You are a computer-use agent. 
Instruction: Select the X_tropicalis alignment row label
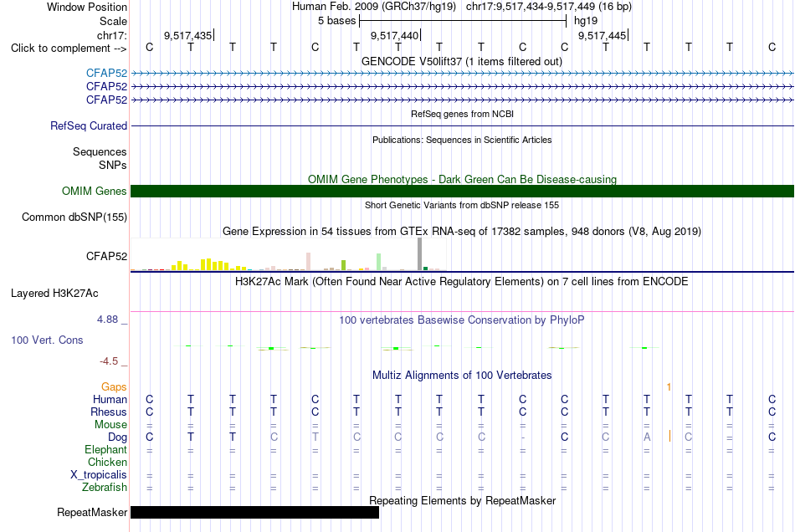pos(99,475)
